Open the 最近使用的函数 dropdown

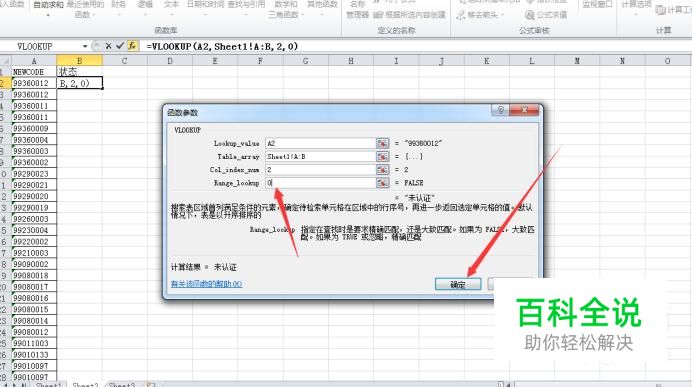pos(85,9)
